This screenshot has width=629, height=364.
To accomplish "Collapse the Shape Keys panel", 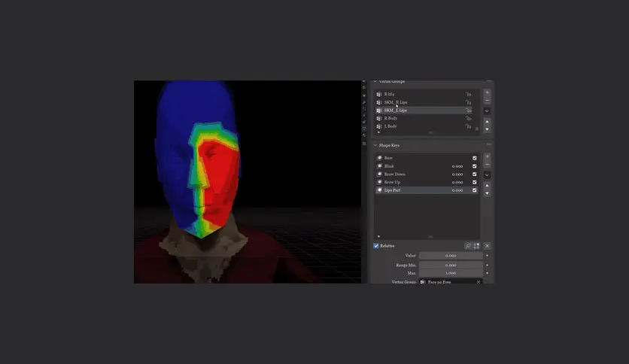I will coord(375,145).
